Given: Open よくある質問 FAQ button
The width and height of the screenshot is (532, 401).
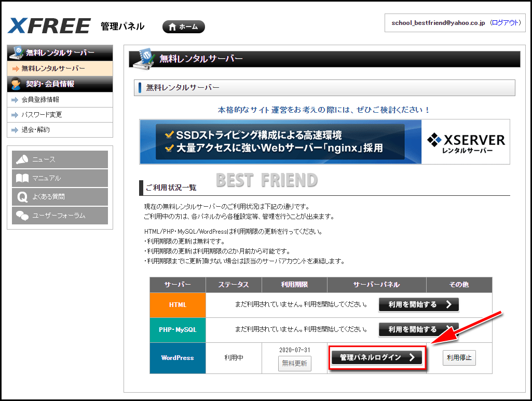Looking at the screenshot, I should [60, 196].
